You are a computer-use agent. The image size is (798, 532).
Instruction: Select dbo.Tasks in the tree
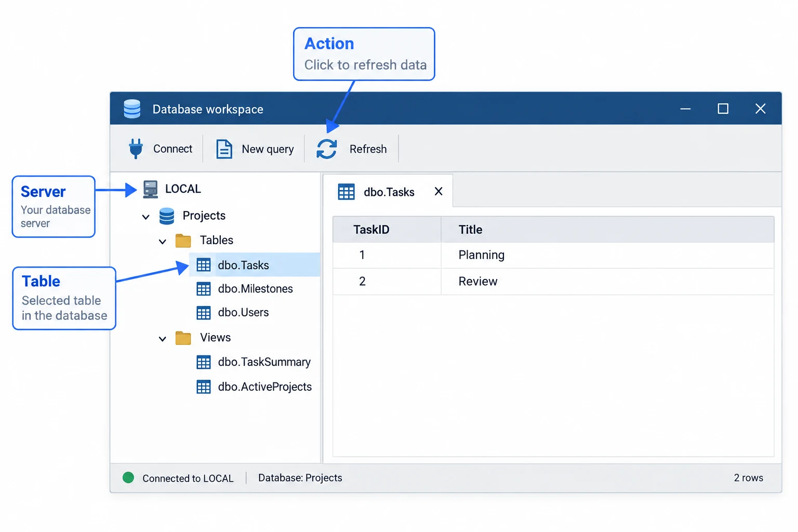(x=244, y=265)
